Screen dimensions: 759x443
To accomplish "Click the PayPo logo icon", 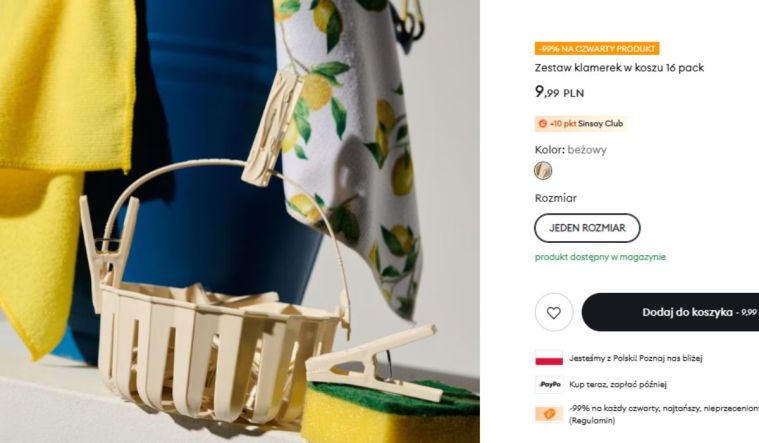I will coord(549,384).
